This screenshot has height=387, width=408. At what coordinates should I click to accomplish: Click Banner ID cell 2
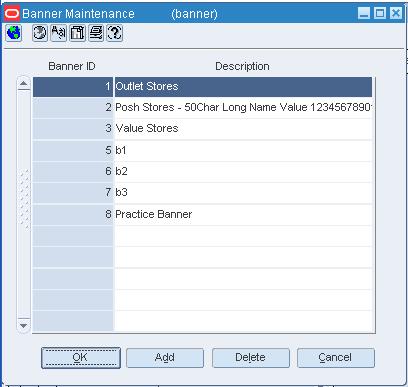tap(73, 108)
